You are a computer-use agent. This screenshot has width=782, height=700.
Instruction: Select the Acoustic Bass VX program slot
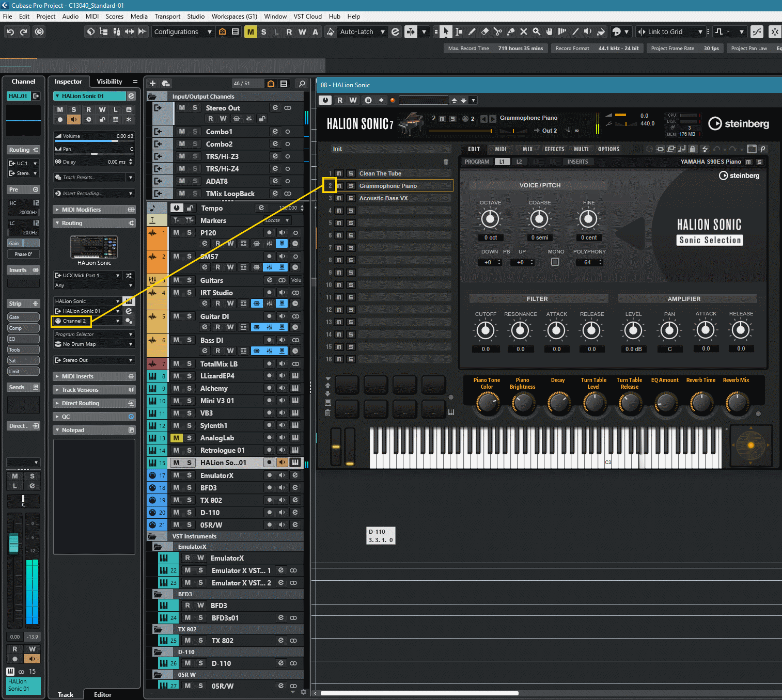pyautogui.click(x=404, y=198)
